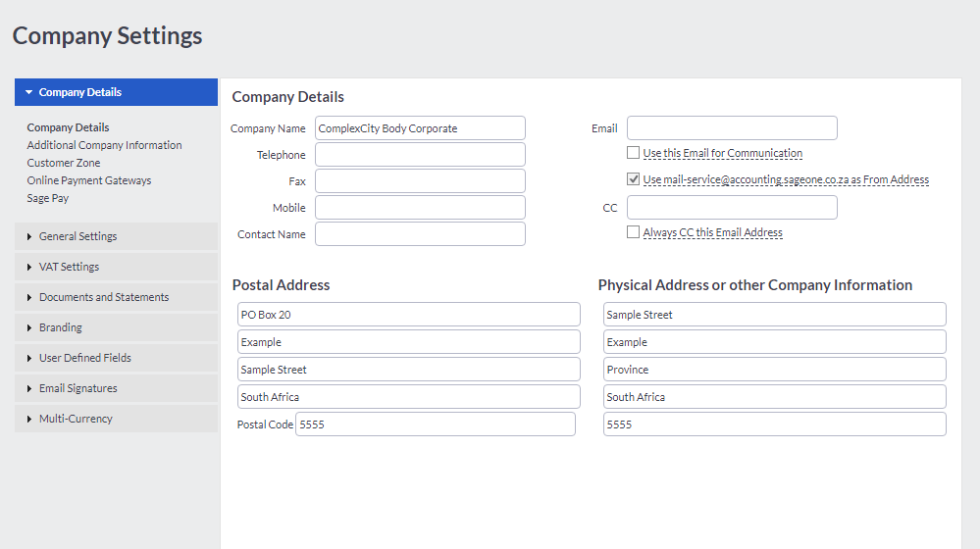Image resolution: width=980 pixels, height=549 pixels.
Task: Click the Telephone text box
Action: pos(420,155)
